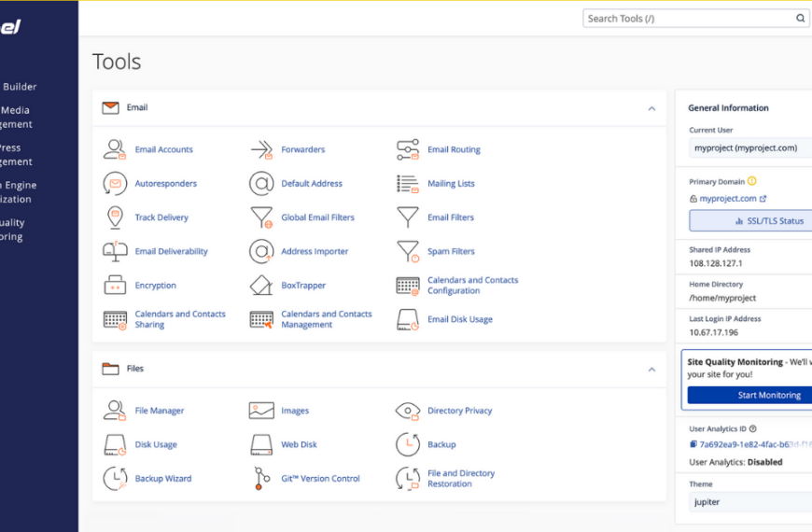This screenshot has width=812, height=532.
Task: Click the search magnifier icon
Action: click(800, 18)
